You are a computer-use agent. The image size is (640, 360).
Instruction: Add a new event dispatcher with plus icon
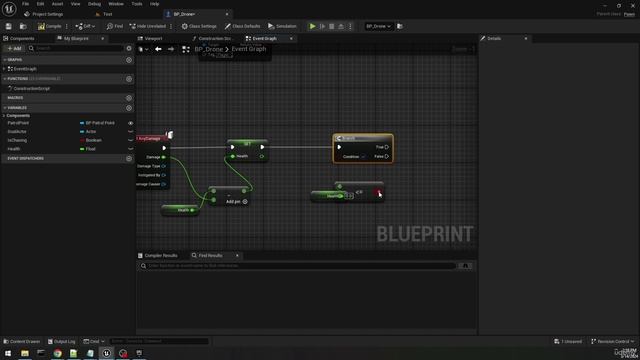point(129,158)
